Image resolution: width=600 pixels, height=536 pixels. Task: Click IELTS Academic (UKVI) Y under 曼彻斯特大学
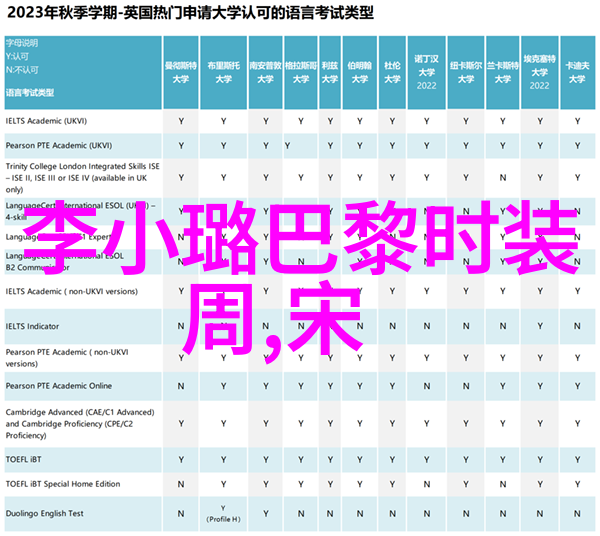point(181,121)
